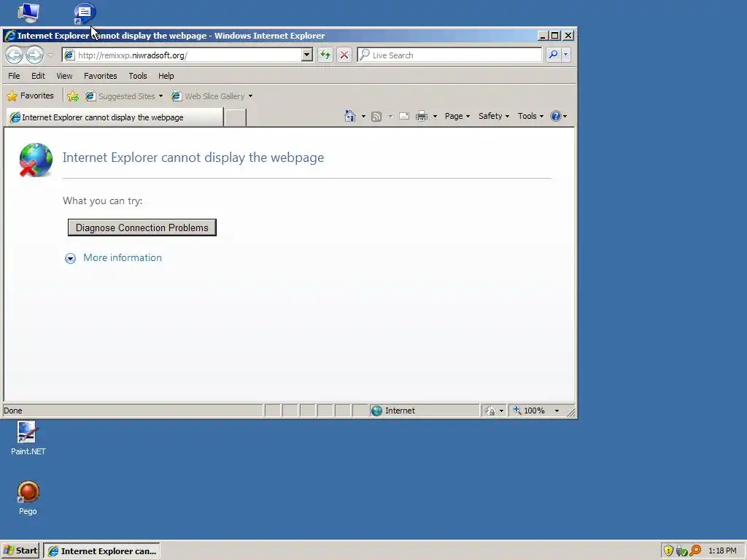The image size is (747, 560).
Task: Open a new blank tab
Action: tap(236, 117)
